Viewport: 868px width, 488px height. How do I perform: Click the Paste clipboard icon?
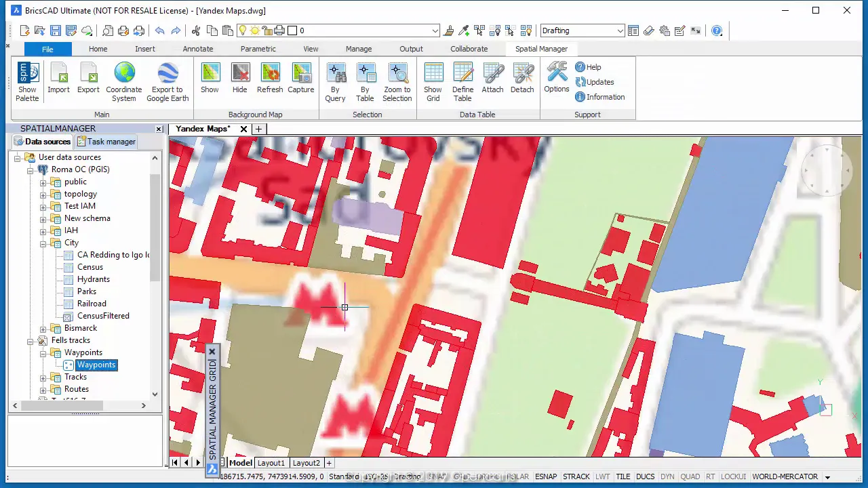[227, 30]
